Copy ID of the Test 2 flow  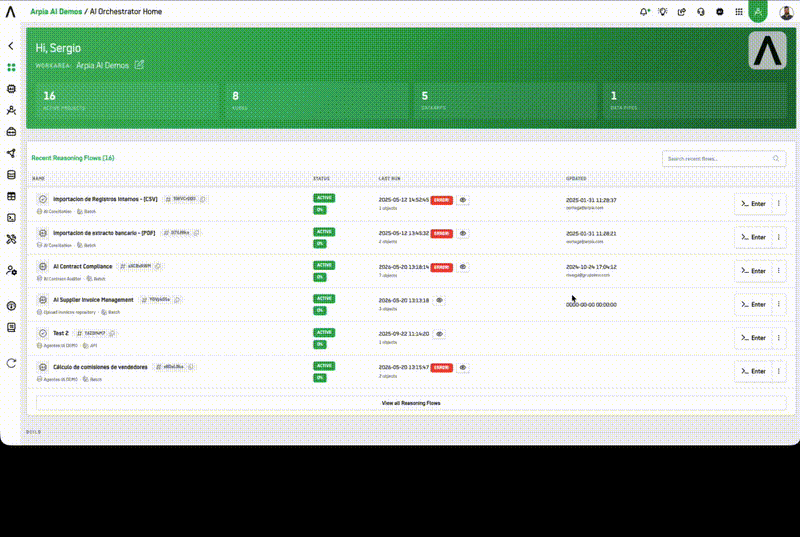tap(112, 333)
